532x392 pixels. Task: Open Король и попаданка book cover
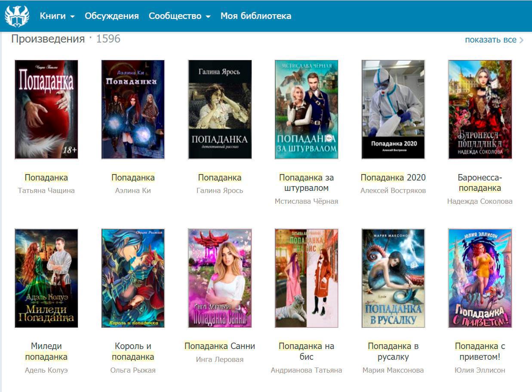(x=133, y=278)
